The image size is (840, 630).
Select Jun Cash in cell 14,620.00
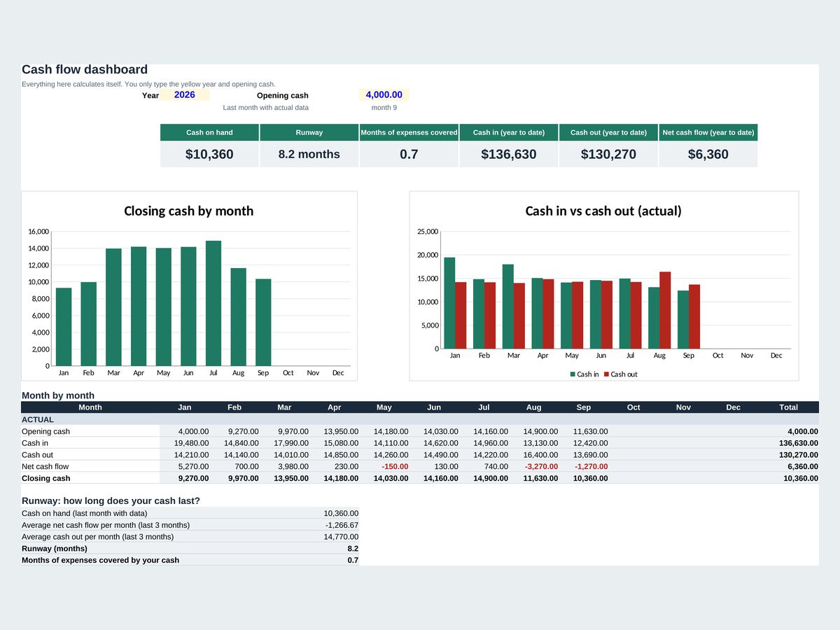point(434,443)
